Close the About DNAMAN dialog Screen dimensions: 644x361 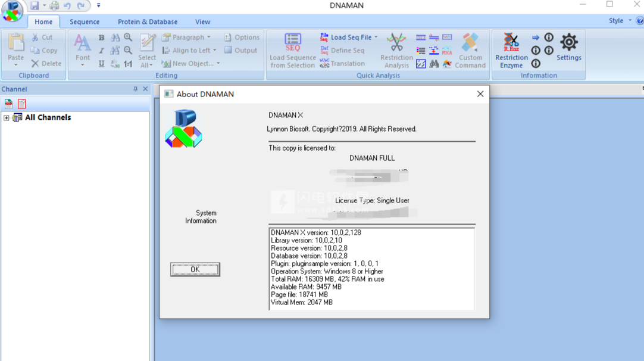480,94
